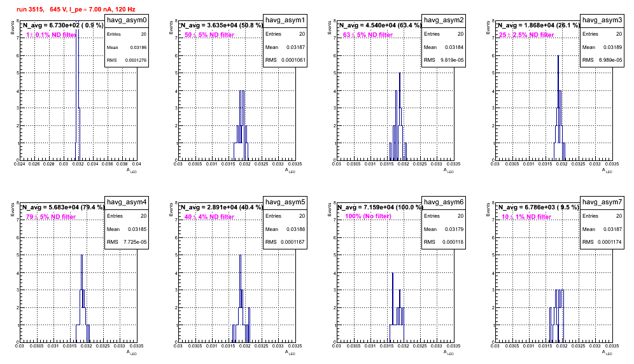The width and height of the screenshot is (634, 364).
Task: Click the histogram peak in havg_asym6 plot
Action: [392, 298]
